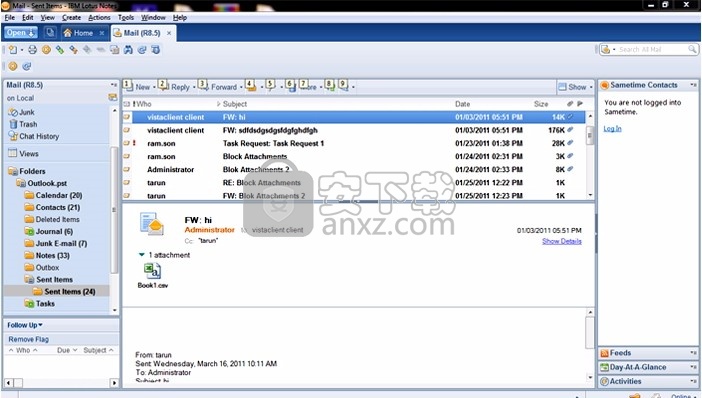Open the Mail (R8.5) navigator menu arrow
Image resolution: width=702 pixels, height=398 pixels.
point(114,85)
